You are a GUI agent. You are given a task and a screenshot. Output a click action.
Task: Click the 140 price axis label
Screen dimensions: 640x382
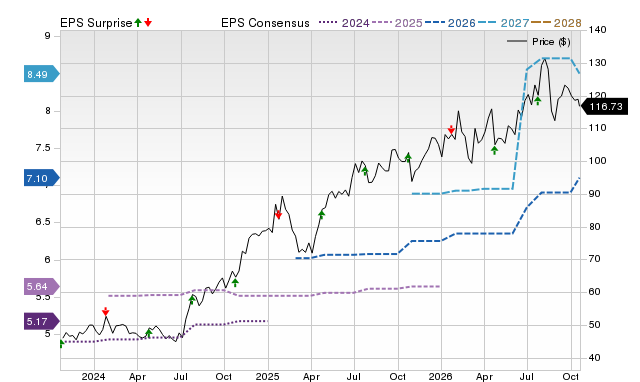(598, 30)
